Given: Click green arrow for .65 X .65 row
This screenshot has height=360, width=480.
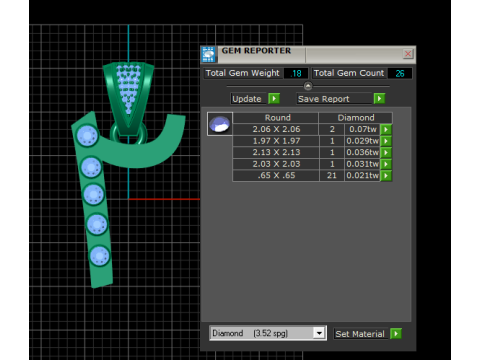Looking at the screenshot, I should pos(386,175).
